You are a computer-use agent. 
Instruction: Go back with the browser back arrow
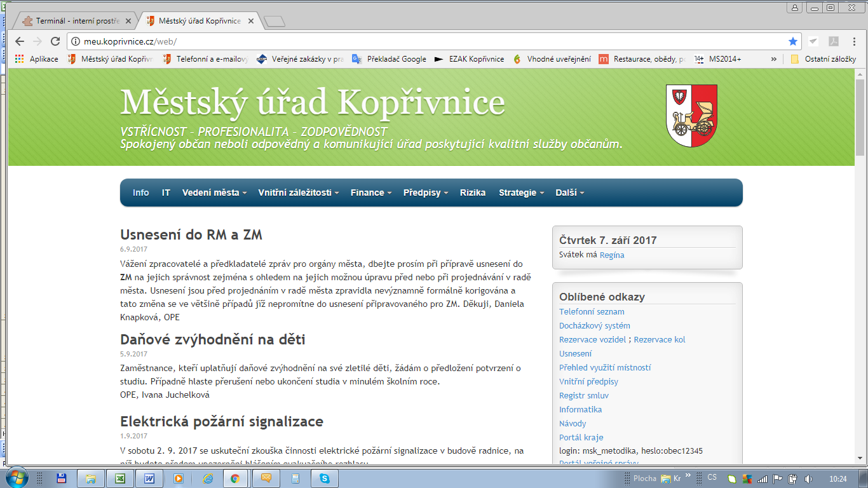tap(20, 41)
